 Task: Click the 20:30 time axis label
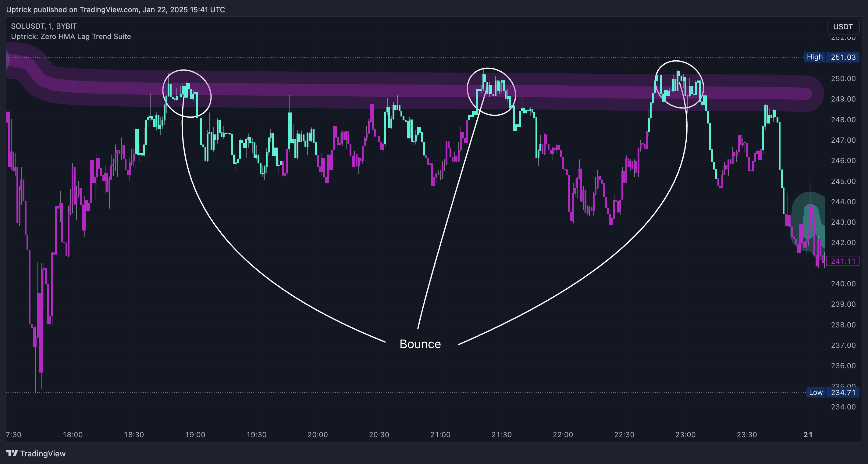[379, 435]
